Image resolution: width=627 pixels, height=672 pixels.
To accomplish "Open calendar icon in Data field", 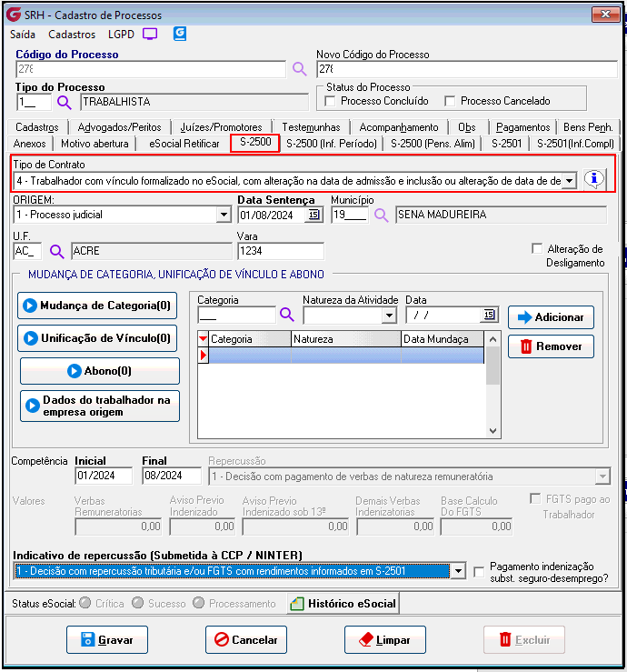I will tap(489, 315).
